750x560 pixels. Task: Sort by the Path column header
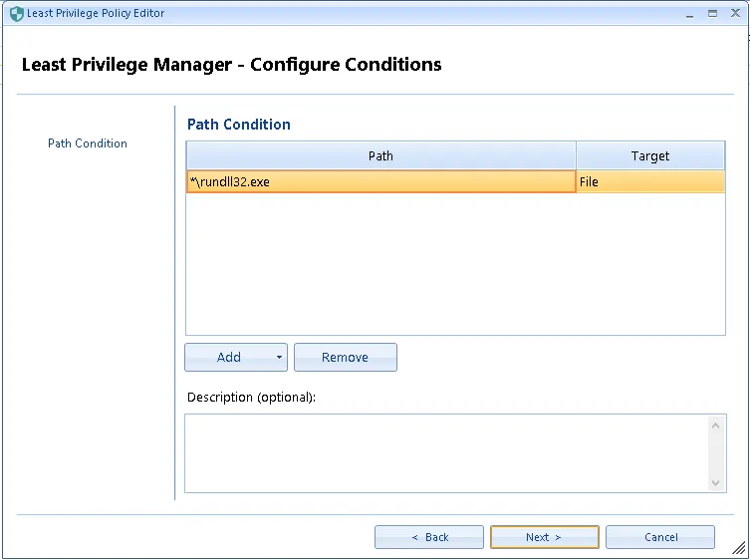point(380,156)
